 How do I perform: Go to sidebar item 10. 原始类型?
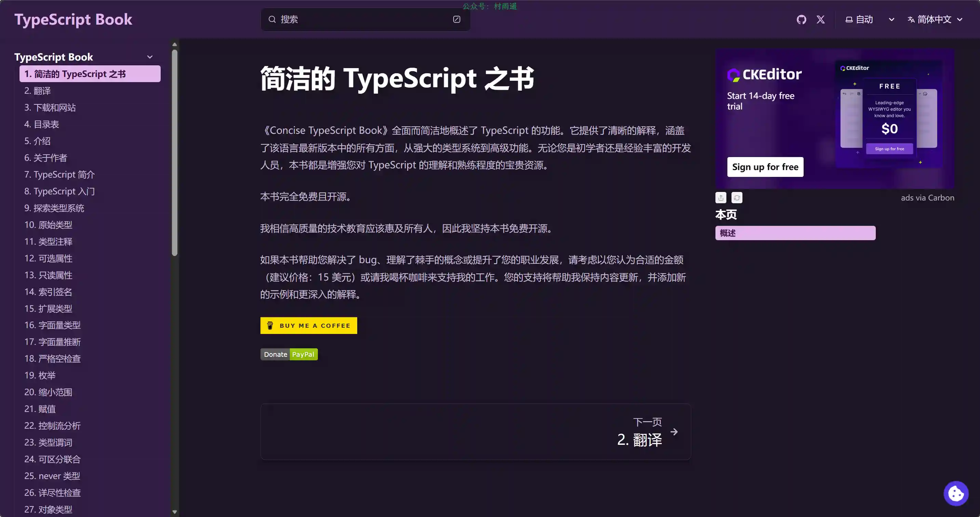click(x=48, y=224)
